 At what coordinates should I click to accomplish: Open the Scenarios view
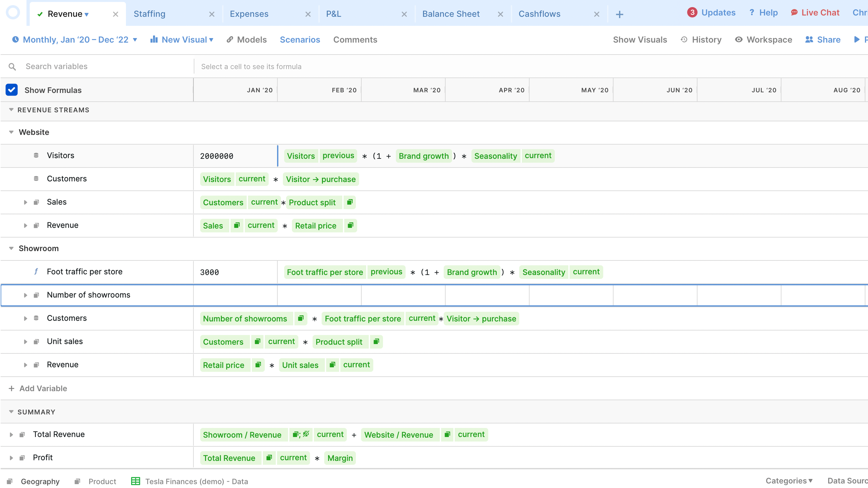(300, 39)
